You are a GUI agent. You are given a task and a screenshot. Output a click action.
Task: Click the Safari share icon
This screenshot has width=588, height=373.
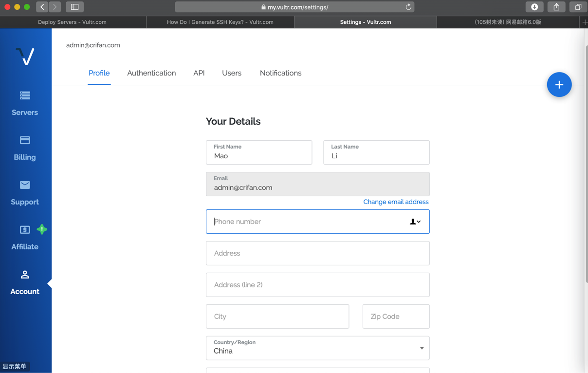[556, 7]
